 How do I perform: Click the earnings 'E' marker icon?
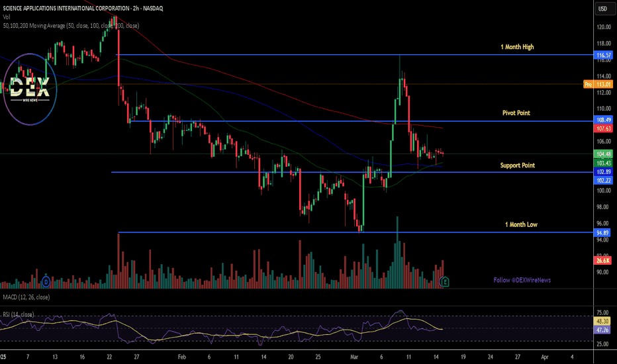click(445, 282)
